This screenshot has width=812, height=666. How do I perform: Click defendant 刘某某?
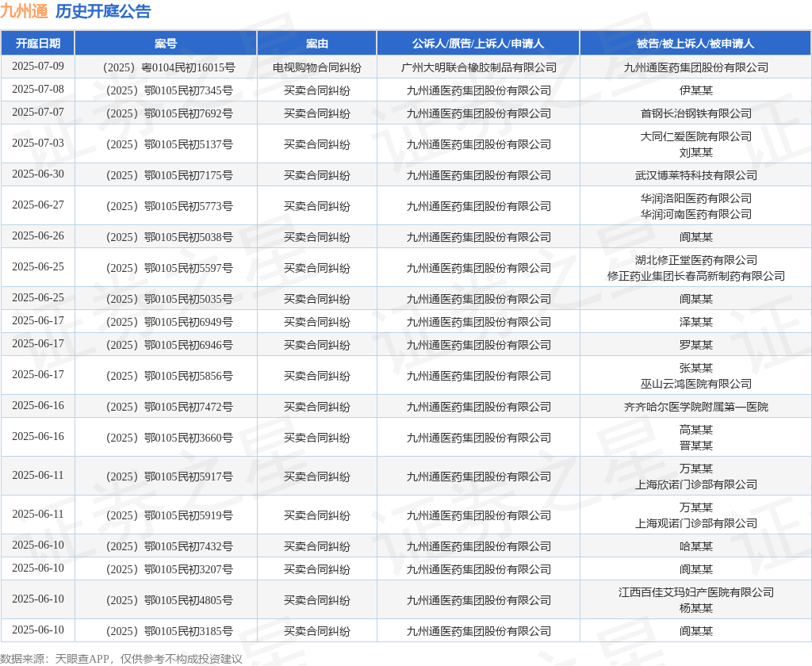696,152
